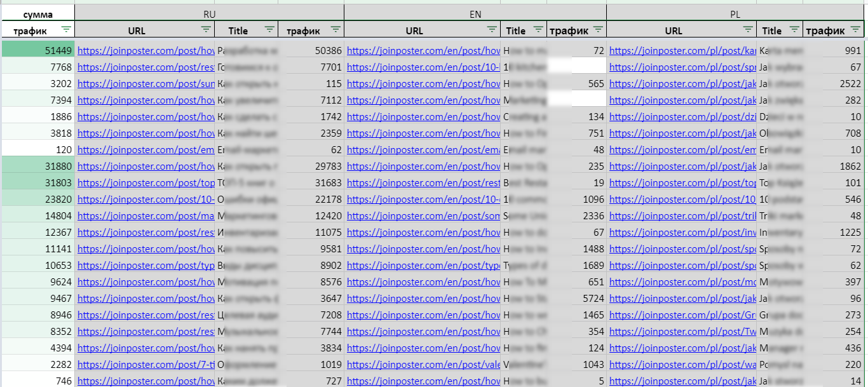Open the filter on the RU URL column
Screen dimensions: 868x387
pyautogui.click(x=206, y=29)
